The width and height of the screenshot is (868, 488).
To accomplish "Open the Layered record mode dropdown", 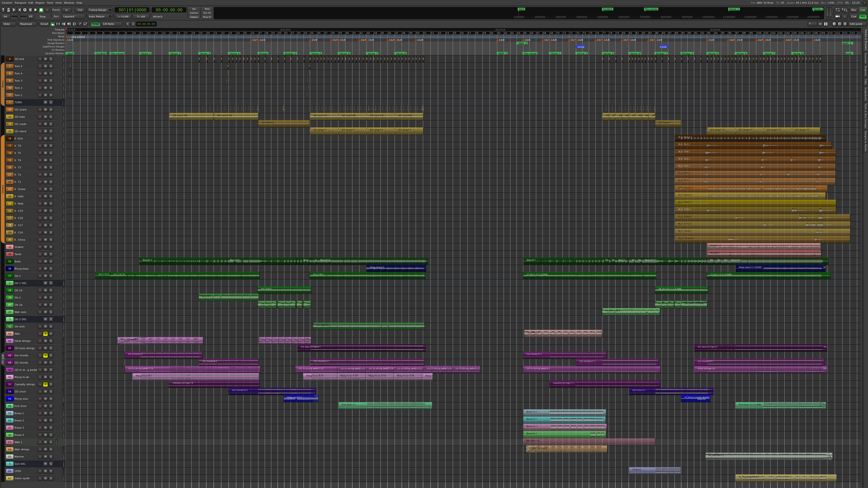I will click(x=73, y=16).
